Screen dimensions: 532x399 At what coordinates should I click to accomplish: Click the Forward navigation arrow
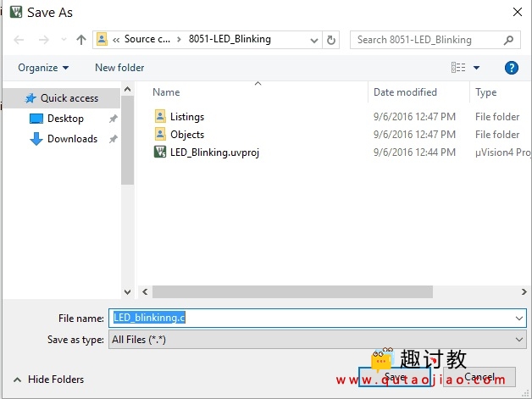[44, 40]
